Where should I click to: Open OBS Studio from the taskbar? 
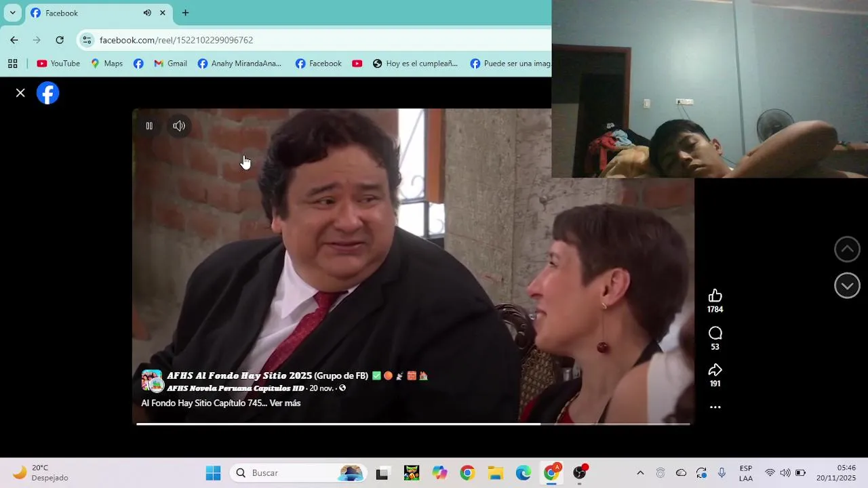[580, 472]
